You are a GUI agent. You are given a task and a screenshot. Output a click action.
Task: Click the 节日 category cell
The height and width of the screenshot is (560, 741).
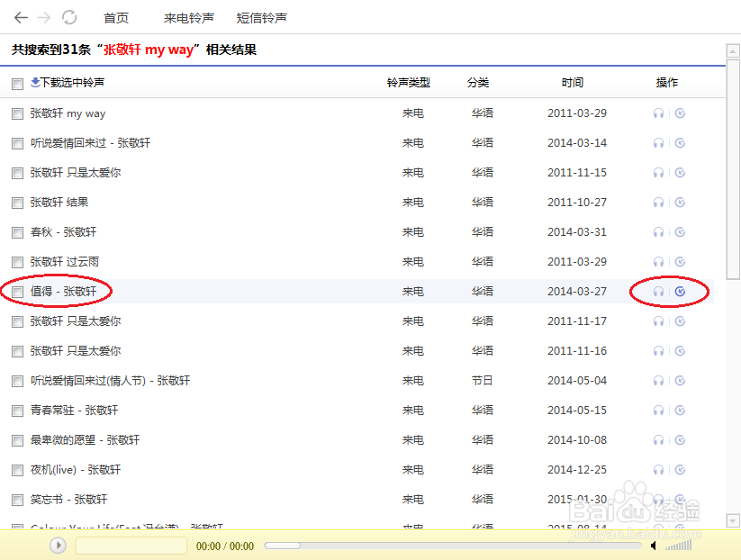pyautogui.click(x=482, y=381)
